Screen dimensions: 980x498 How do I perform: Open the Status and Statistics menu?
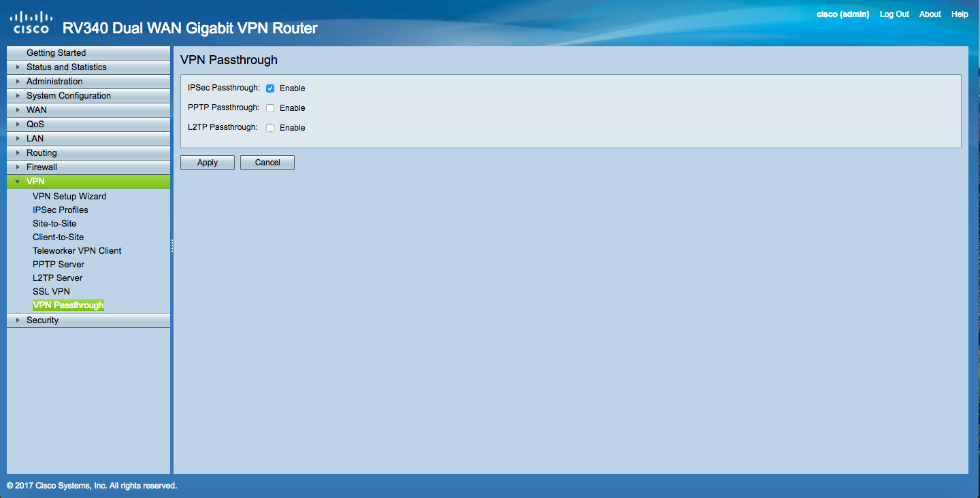(67, 67)
